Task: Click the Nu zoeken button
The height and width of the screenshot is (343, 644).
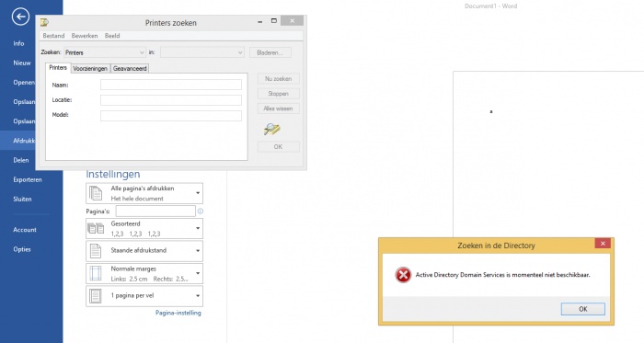Action: [x=279, y=79]
